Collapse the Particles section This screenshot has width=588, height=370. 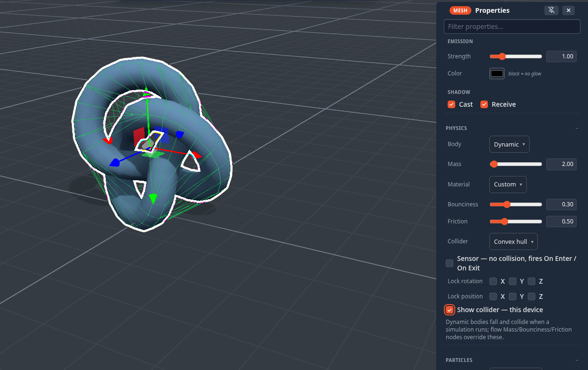pyautogui.click(x=577, y=360)
